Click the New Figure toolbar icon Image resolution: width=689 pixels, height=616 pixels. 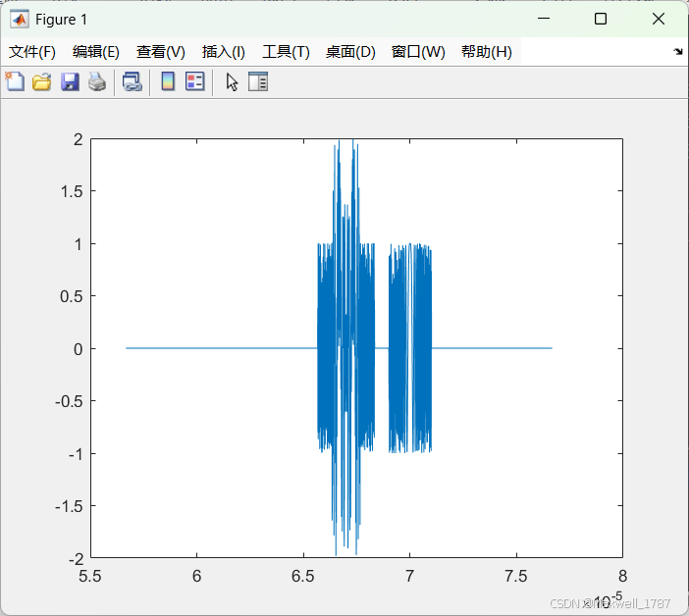tap(15, 81)
